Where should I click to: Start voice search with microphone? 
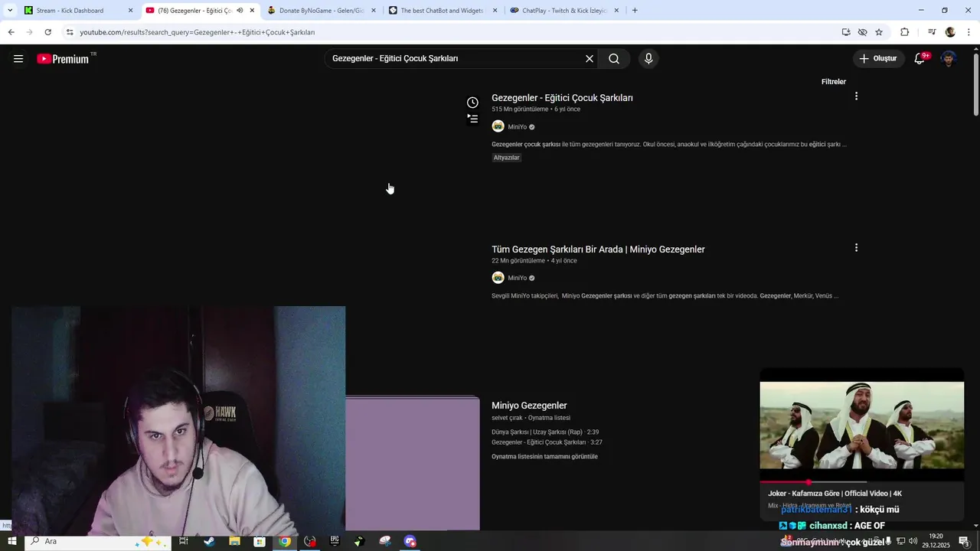[x=648, y=59]
